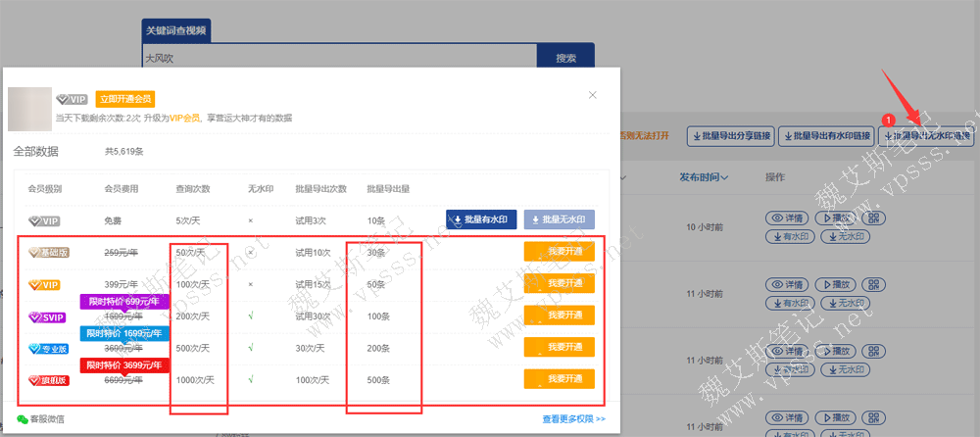
Task: Click the 搜索 button
Action: pyautogui.click(x=565, y=58)
